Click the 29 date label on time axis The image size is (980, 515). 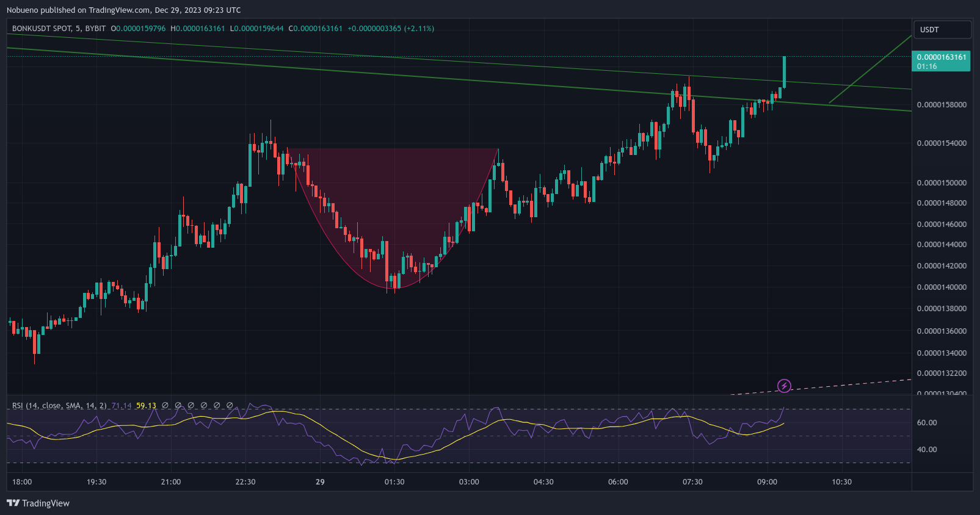[x=320, y=482]
